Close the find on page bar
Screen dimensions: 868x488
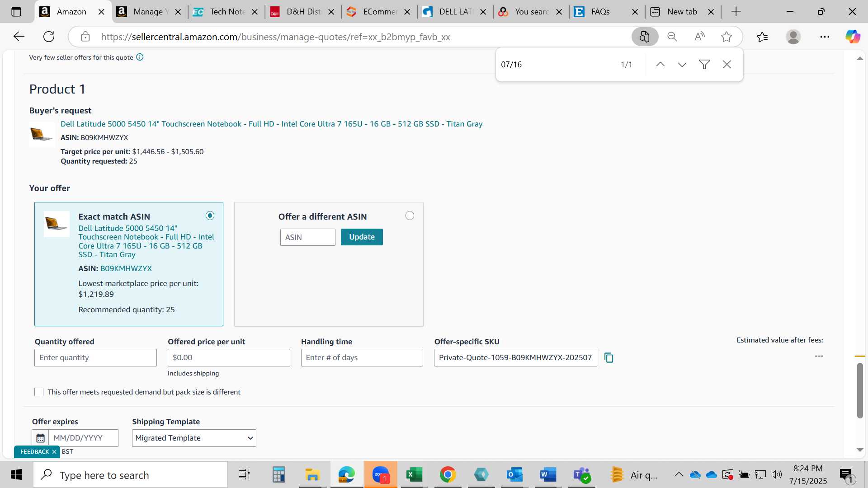pos(727,65)
